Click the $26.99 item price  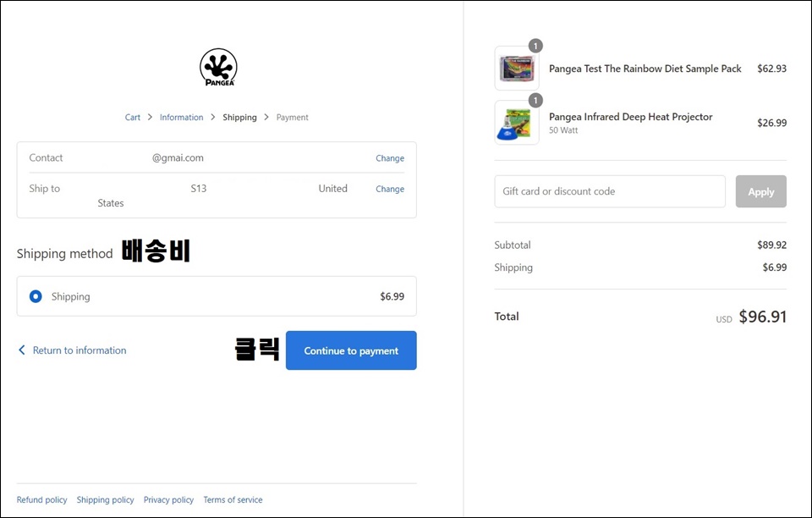[771, 123]
